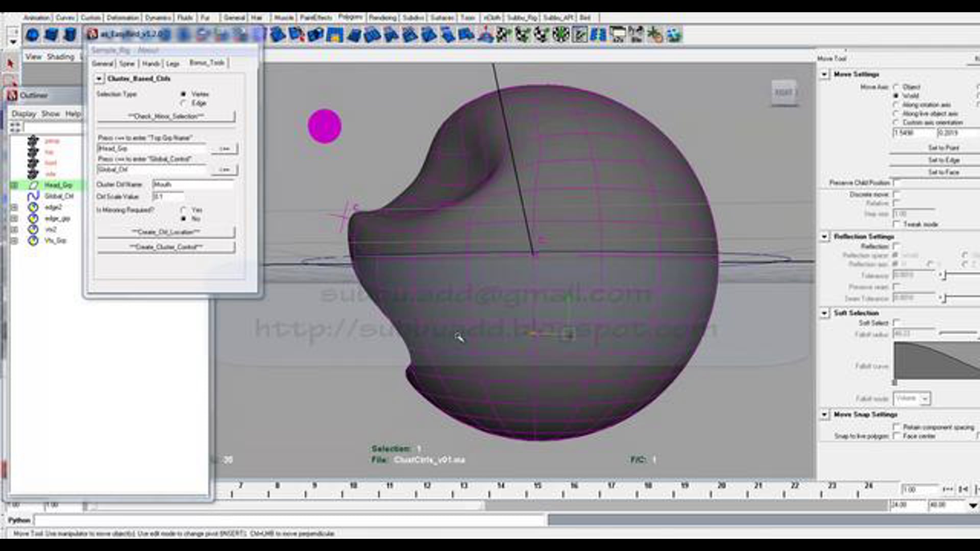Set Move Axis to World
The width and height of the screenshot is (980, 551).
click(x=896, y=95)
